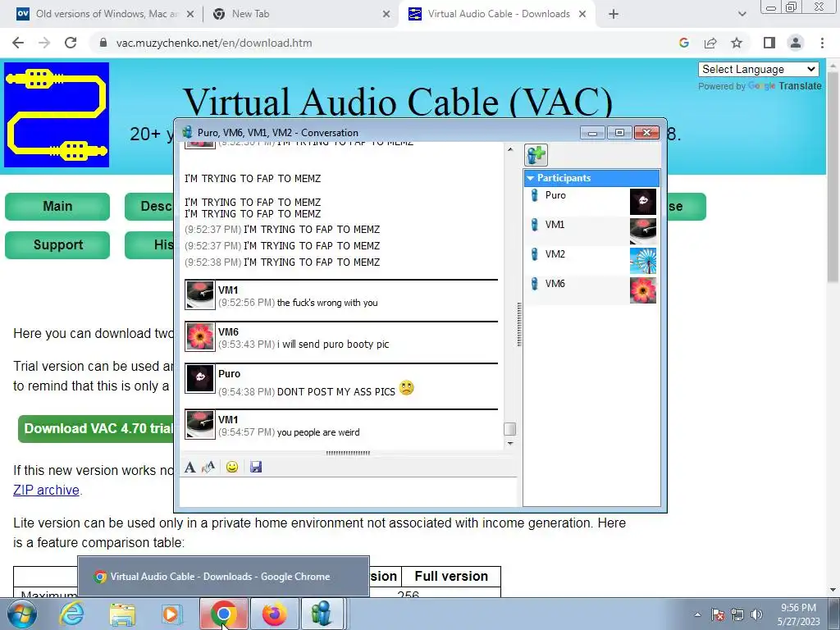Click the taskbar volume speaker icon
The width and height of the screenshot is (840, 630).
[757, 614]
